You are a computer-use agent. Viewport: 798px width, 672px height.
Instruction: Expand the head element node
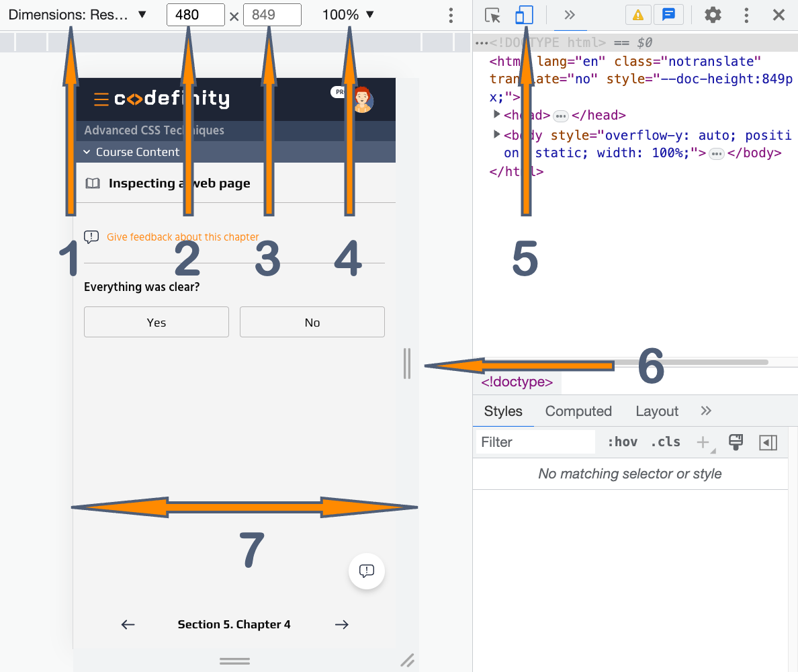[x=496, y=114]
